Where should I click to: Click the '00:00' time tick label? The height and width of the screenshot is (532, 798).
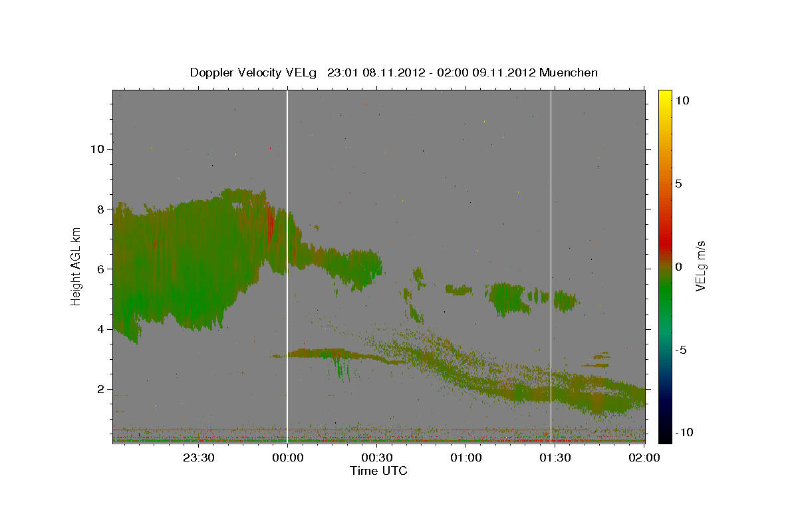coord(288,458)
